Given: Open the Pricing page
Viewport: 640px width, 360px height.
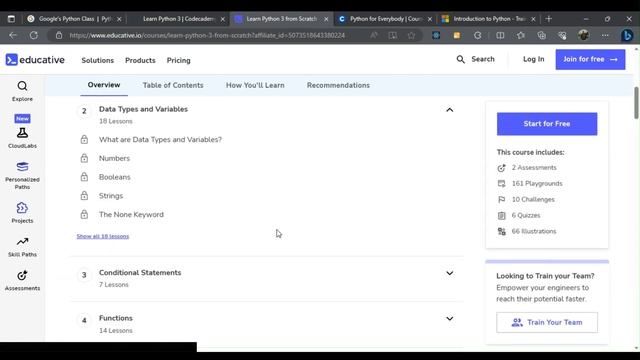Looking at the screenshot, I should tap(178, 60).
